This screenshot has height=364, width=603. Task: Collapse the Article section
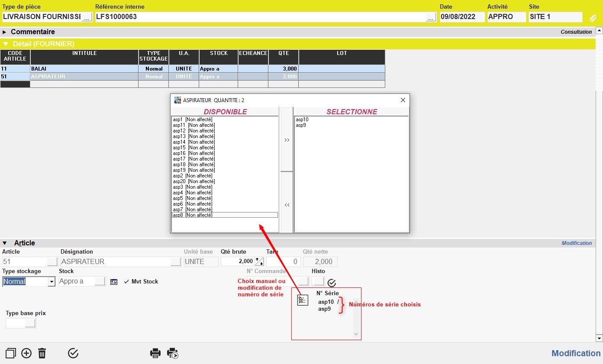pyautogui.click(x=5, y=243)
